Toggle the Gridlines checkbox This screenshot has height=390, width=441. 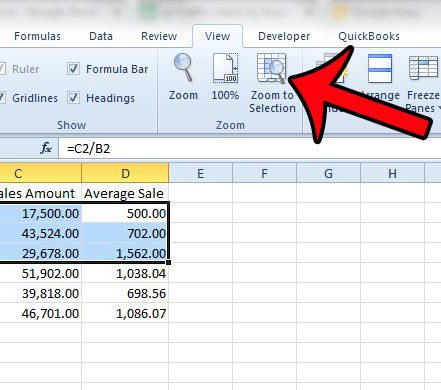coord(2,98)
